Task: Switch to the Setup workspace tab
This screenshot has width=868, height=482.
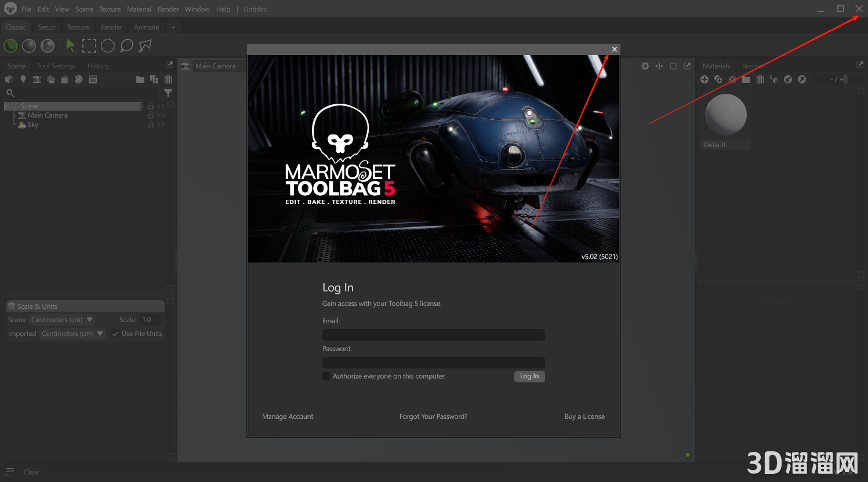Action: (x=46, y=27)
